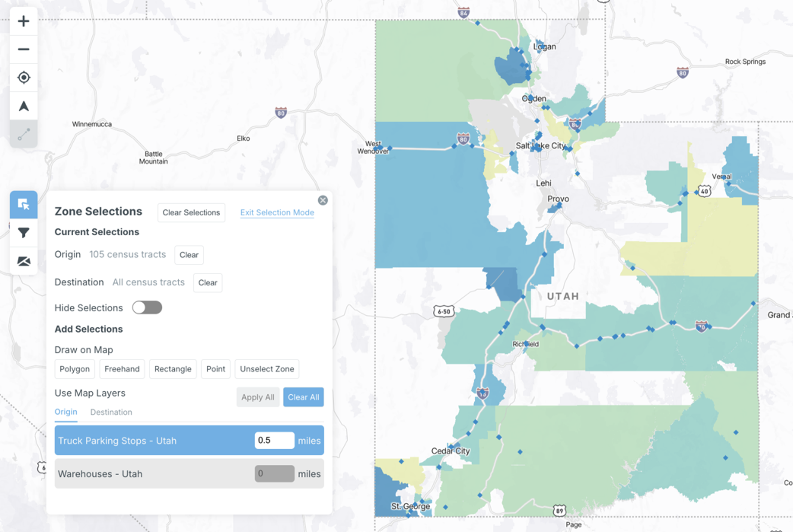This screenshot has height=532, width=793.
Task: Zoom out of the map
Action: pos(24,49)
